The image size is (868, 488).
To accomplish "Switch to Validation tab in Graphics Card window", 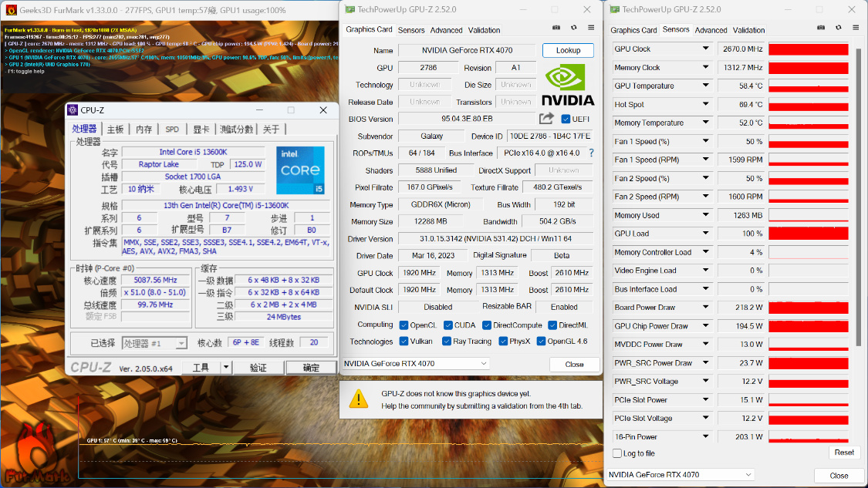I will tap(484, 30).
